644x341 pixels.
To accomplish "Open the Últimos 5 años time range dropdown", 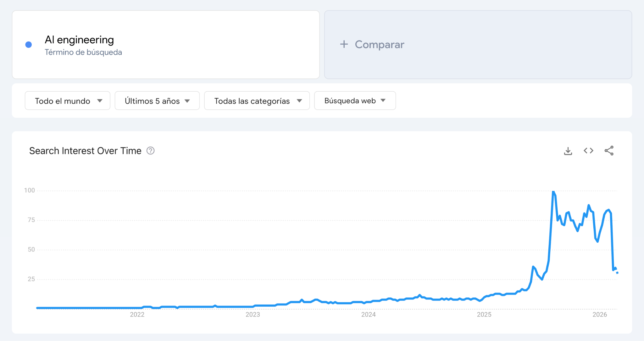I will pos(157,101).
